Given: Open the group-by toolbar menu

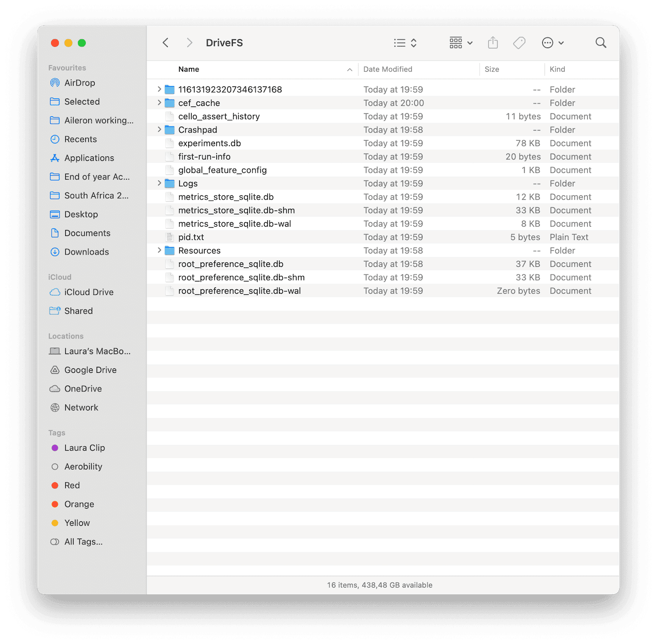Looking at the screenshot, I should [460, 43].
